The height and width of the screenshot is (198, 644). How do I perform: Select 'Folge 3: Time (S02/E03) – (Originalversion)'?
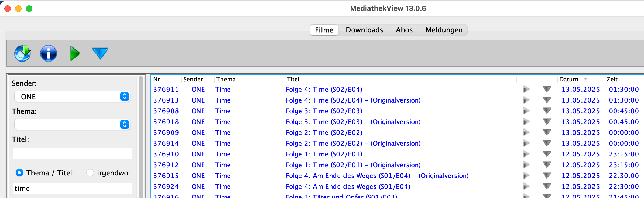[353, 122]
